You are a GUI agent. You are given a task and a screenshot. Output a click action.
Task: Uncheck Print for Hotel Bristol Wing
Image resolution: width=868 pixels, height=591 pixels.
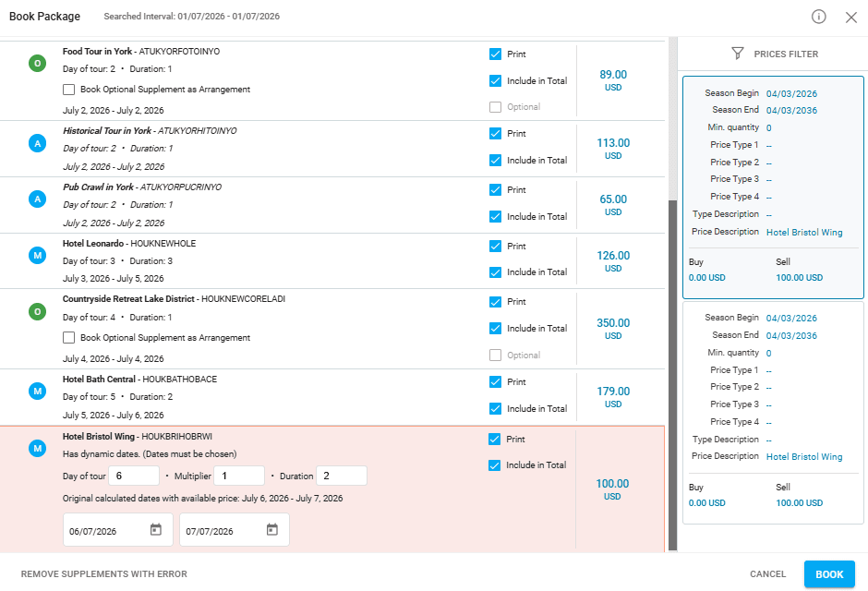click(x=495, y=440)
